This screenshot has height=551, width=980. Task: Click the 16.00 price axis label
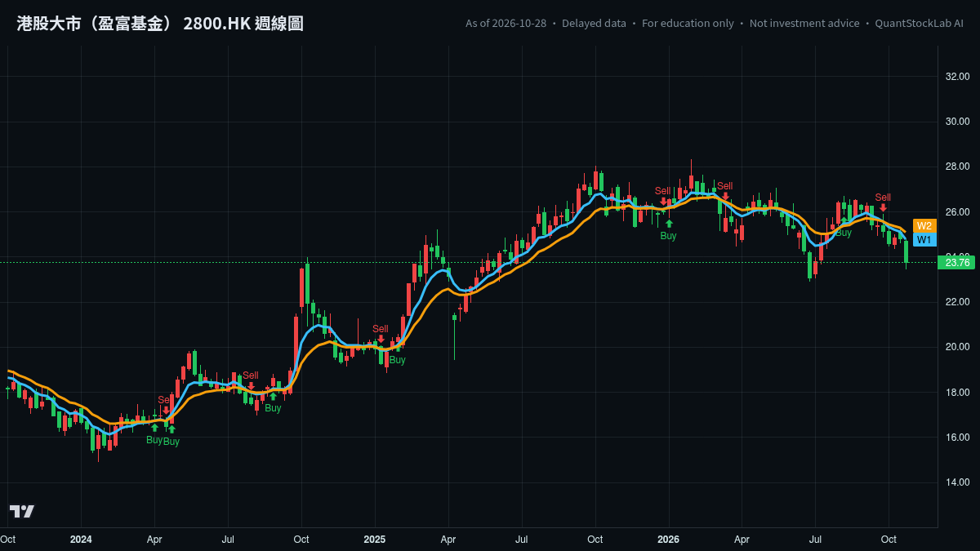click(957, 438)
